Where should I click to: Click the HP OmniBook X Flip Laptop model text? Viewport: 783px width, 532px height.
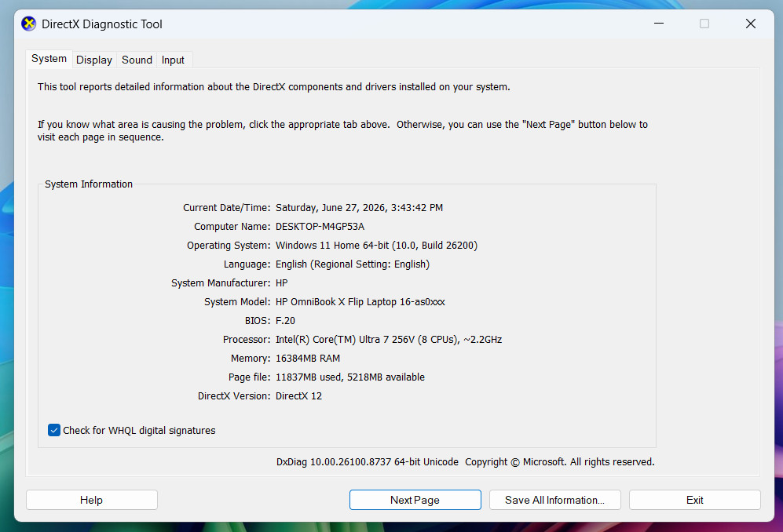pos(360,302)
